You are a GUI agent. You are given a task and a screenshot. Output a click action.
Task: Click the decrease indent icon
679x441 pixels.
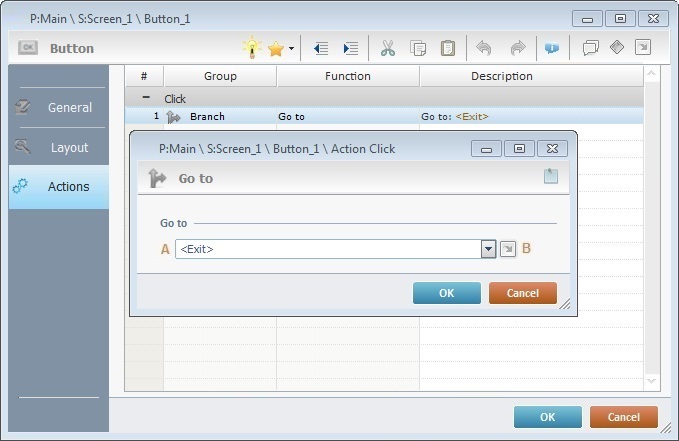tap(321, 48)
